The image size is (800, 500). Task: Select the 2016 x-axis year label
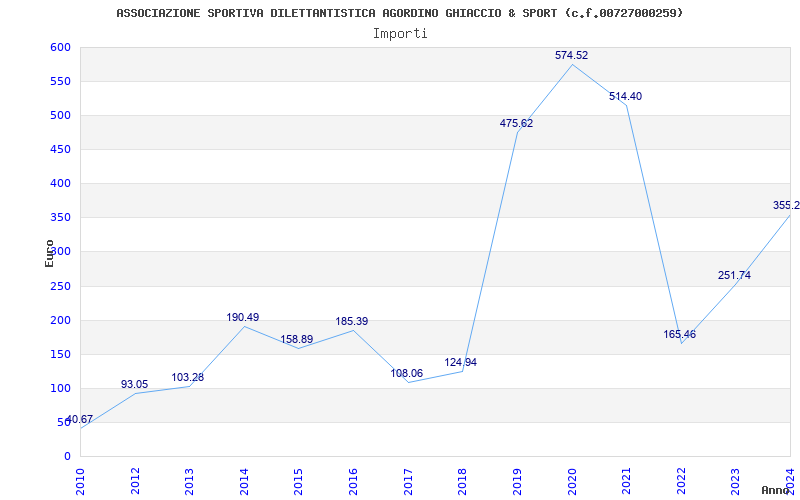pos(353,481)
